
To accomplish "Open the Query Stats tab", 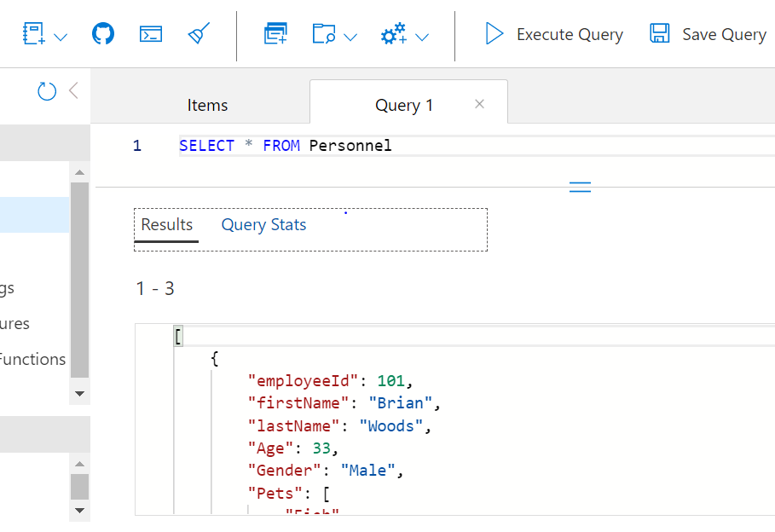I will 263,225.
